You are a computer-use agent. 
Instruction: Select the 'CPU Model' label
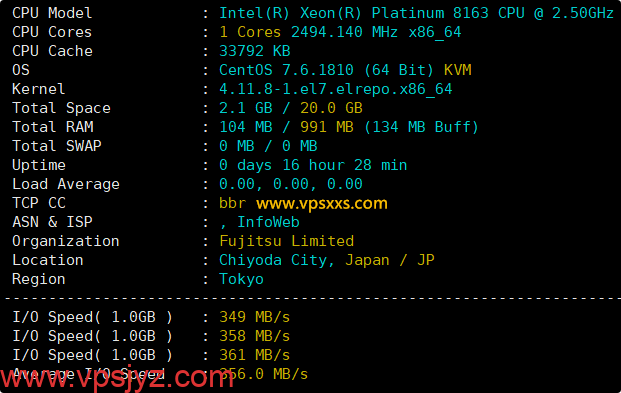coord(52,13)
